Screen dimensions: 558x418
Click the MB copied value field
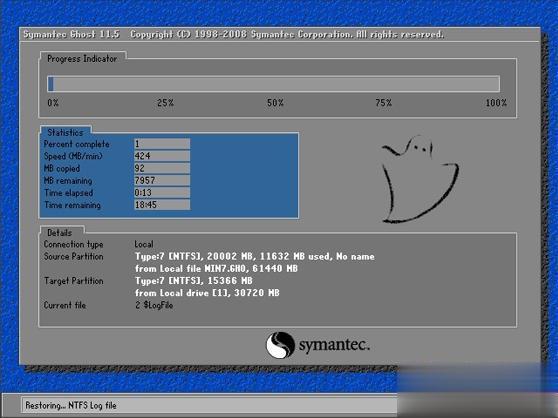[162, 168]
